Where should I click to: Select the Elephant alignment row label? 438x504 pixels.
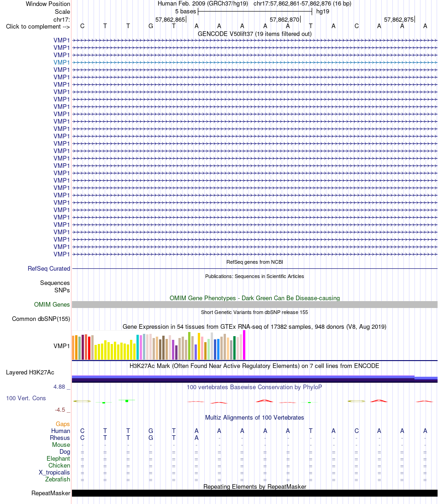(x=58, y=458)
